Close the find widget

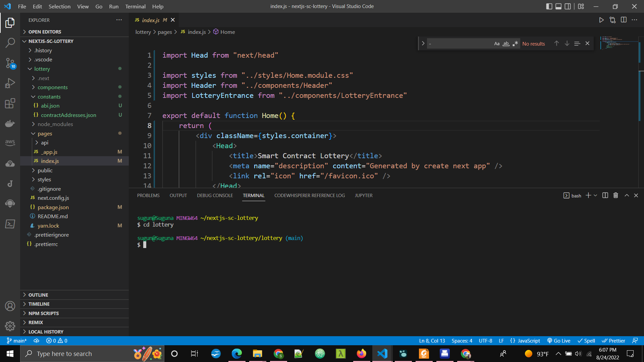(x=587, y=44)
